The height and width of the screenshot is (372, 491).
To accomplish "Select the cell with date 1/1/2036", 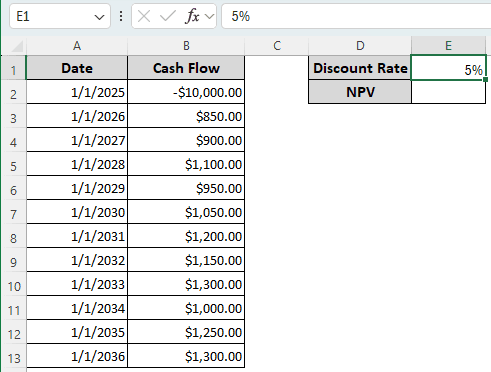I will [x=77, y=356].
